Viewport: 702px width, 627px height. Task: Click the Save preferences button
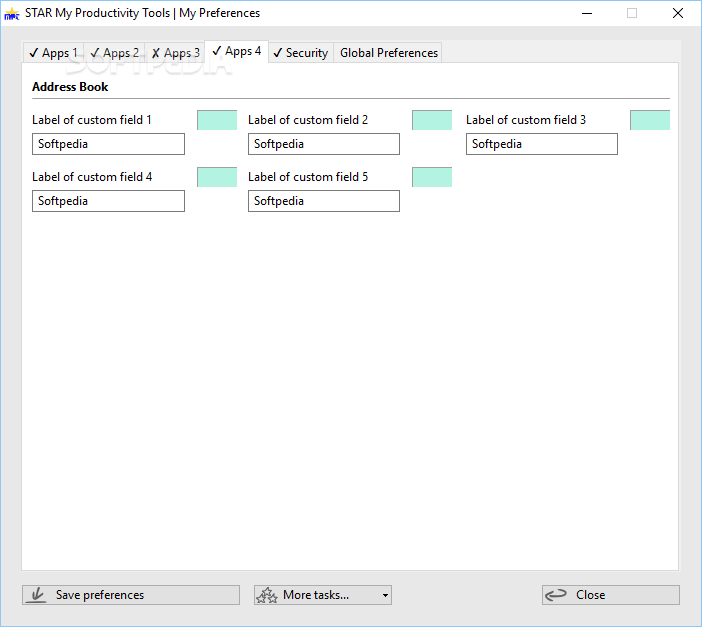coord(131,595)
